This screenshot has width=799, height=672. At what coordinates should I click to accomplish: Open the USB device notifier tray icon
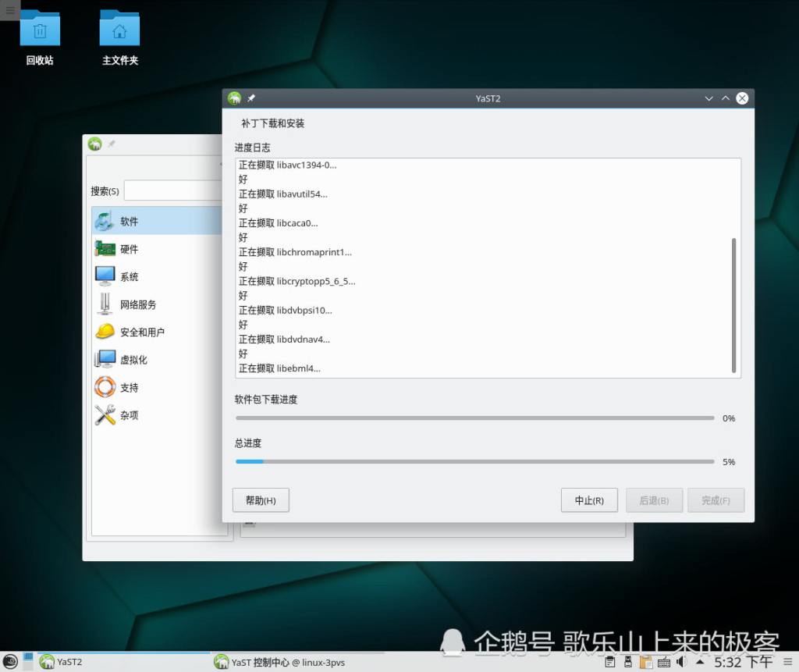628,662
